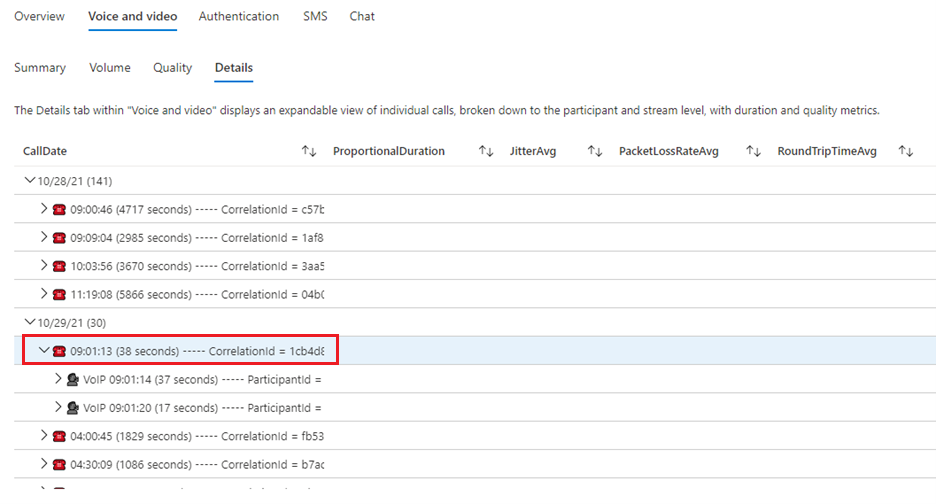936x504 pixels.
Task: Select the Voice and video tab
Action: click(133, 16)
